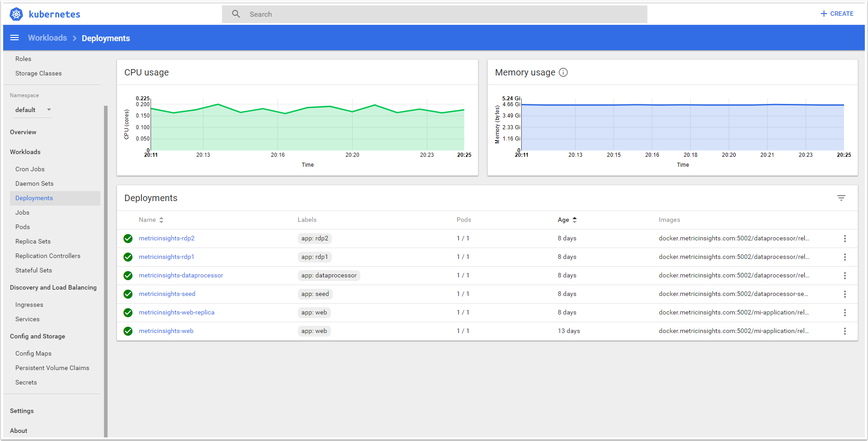Image resolution: width=868 pixels, height=441 pixels.
Task: Open Pods in the sidebar
Action: [x=23, y=227]
